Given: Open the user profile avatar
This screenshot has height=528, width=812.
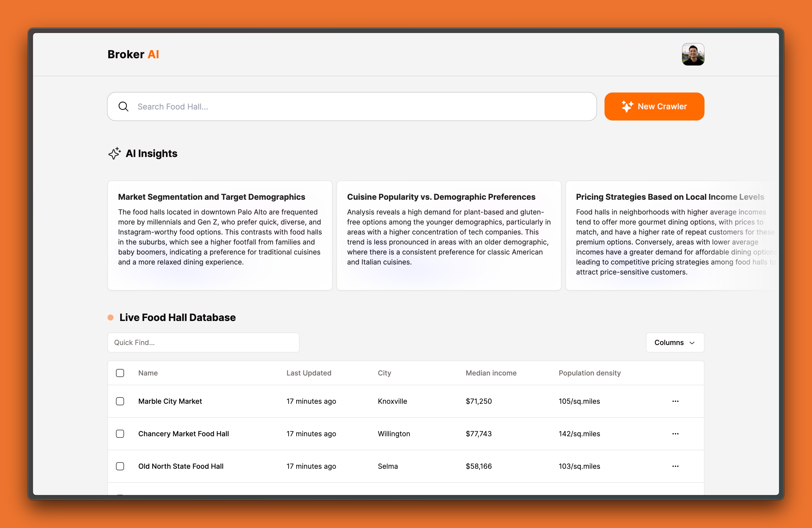Looking at the screenshot, I should pos(692,54).
